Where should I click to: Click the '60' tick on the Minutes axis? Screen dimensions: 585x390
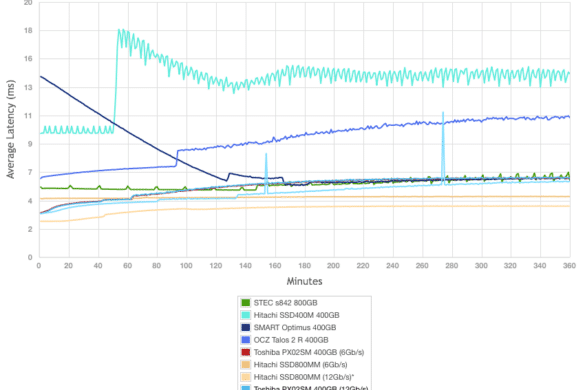pyautogui.click(x=128, y=266)
